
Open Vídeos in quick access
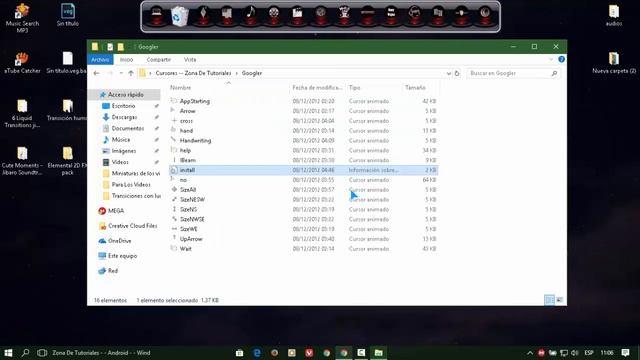pos(120,162)
